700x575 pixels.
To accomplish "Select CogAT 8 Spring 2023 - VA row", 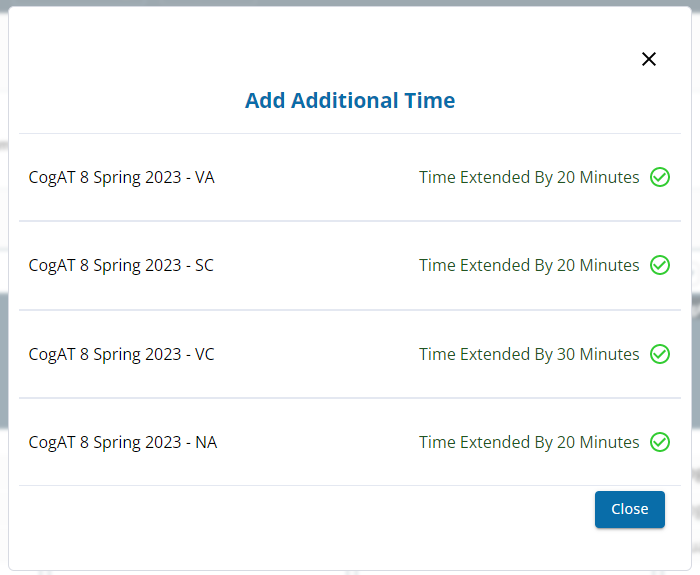I will pyautogui.click(x=350, y=177).
